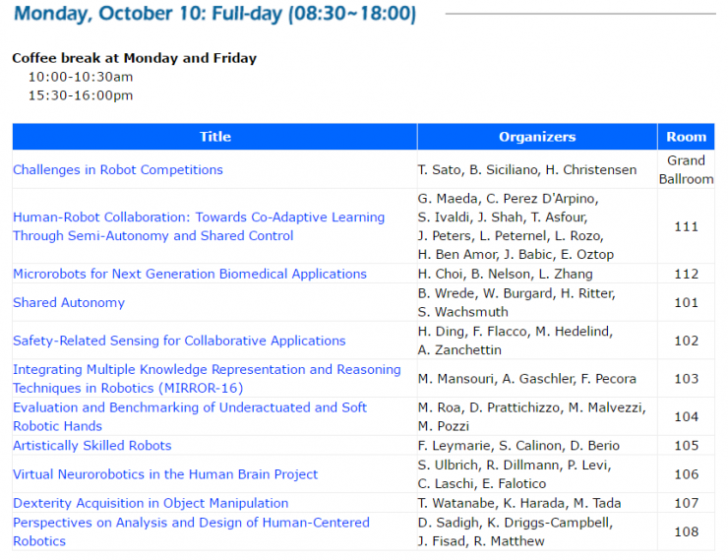Click room number 111
Image resolution: width=728 pixels, height=560 pixels.
(x=687, y=226)
